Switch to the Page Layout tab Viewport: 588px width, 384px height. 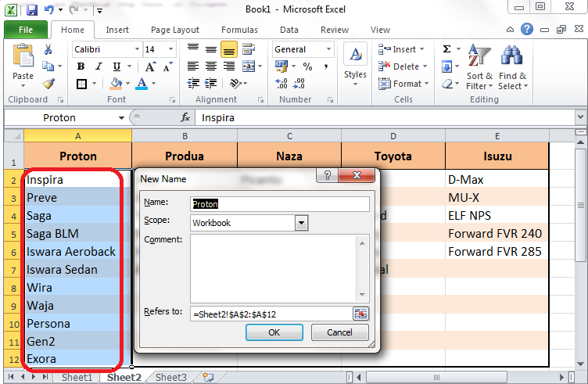click(x=174, y=30)
